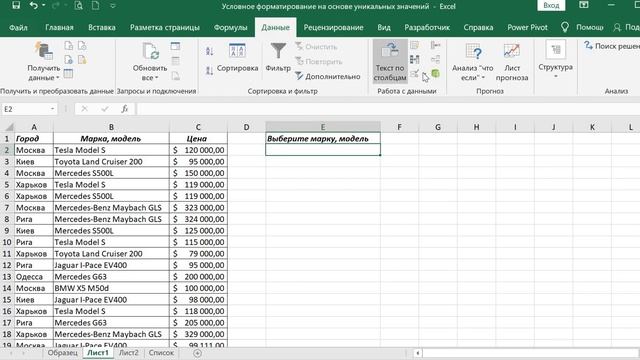Save the workbook from the quick access toolbar
This screenshot has width=640, height=360.
click(16, 5)
